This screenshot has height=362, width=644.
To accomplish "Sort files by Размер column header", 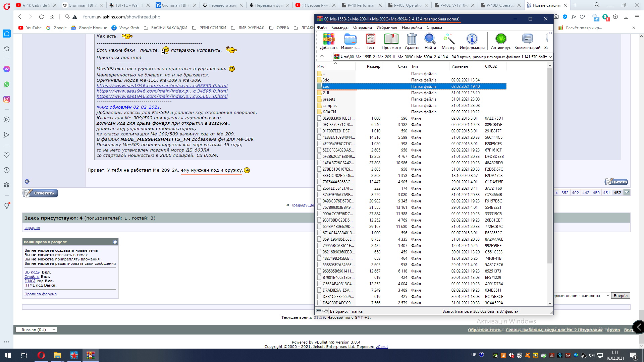I will click(x=373, y=66).
